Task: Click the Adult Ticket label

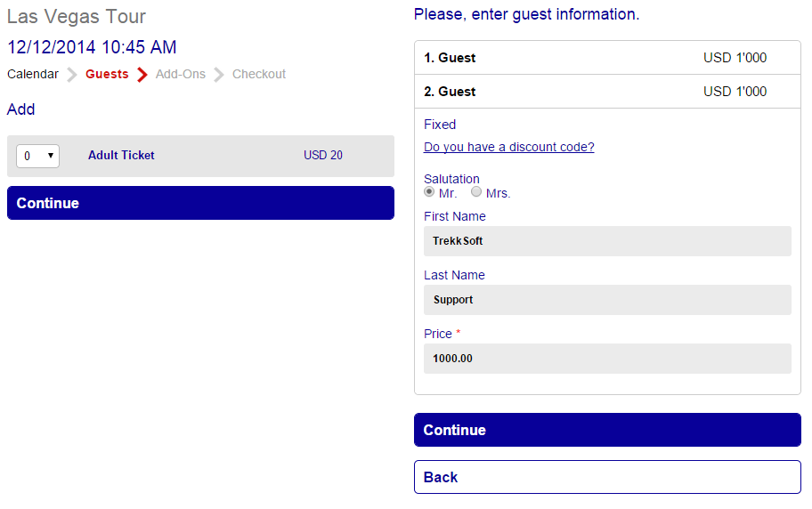Action: (121, 156)
